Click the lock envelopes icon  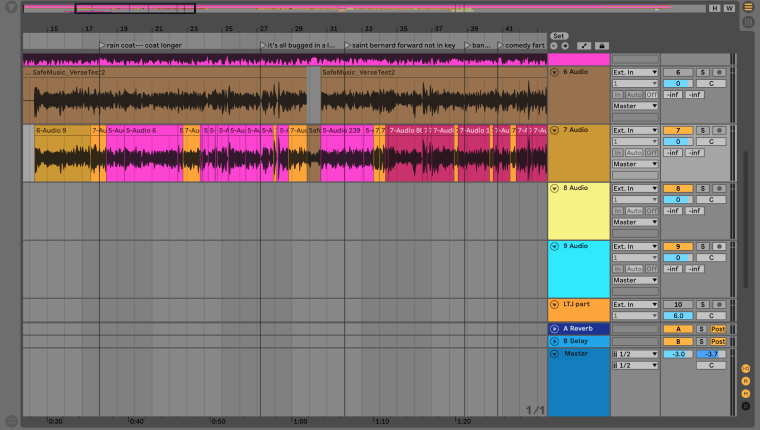tap(601, 46)
